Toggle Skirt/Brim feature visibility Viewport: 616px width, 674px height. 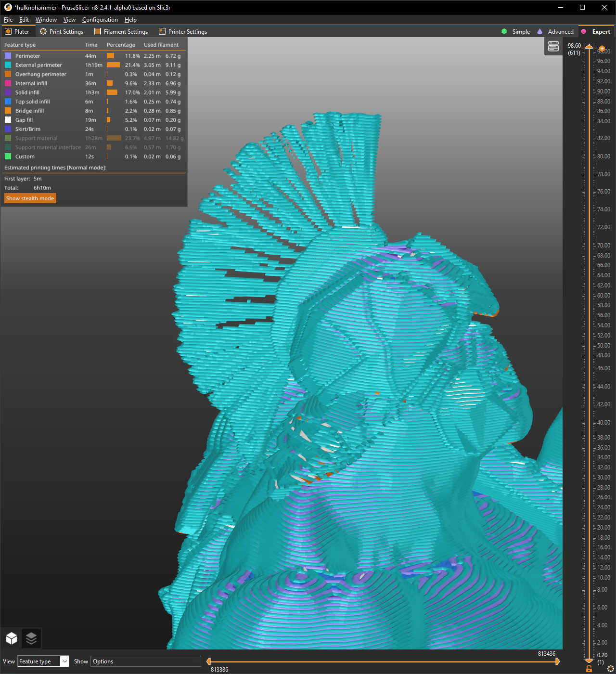(94, 129)
